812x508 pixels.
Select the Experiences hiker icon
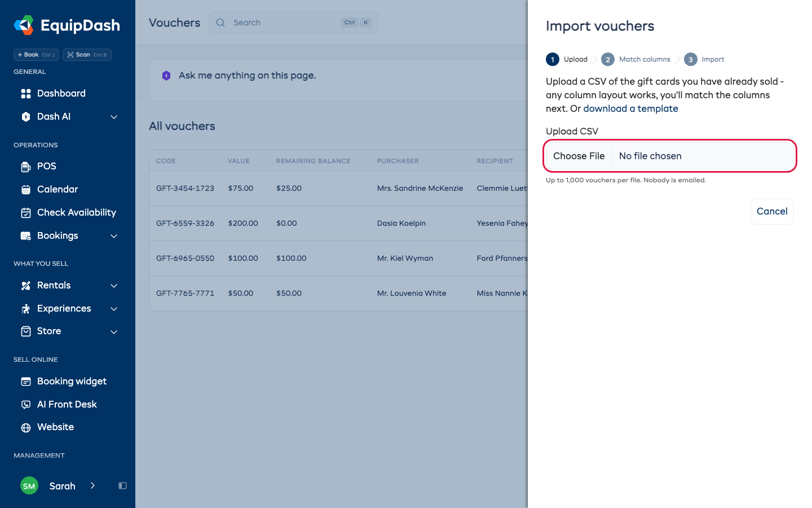pyautogui.click(x=26, y=309)
